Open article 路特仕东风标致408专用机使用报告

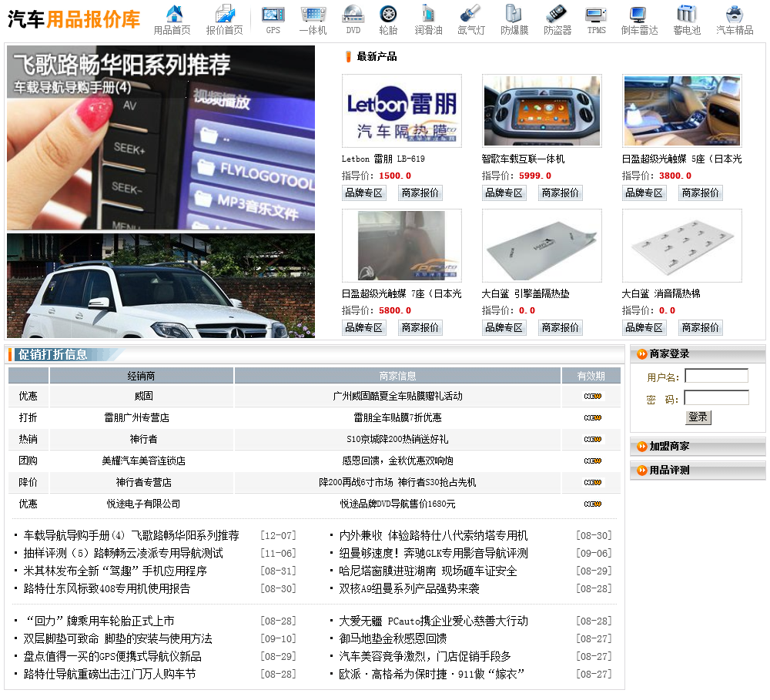coord(107,588)
